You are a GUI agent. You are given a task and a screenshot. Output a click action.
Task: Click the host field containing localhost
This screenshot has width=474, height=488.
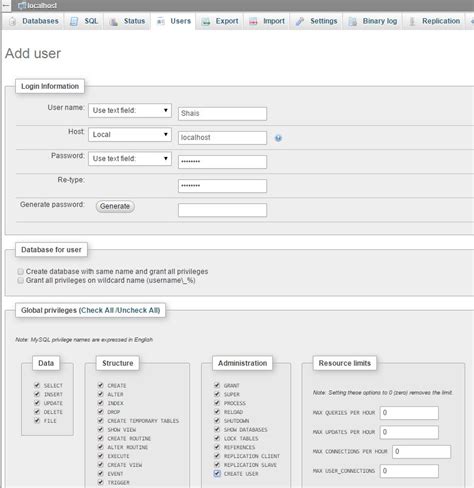tap(222, 138)
